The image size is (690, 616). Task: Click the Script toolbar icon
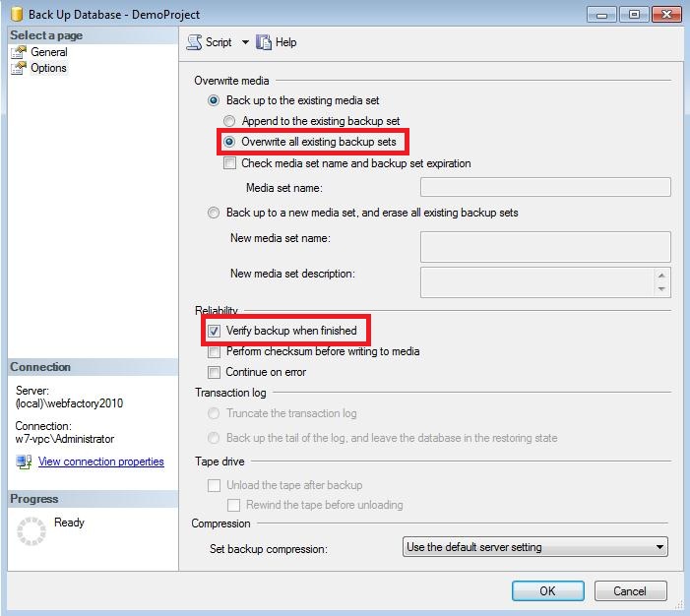coord(194,42)
